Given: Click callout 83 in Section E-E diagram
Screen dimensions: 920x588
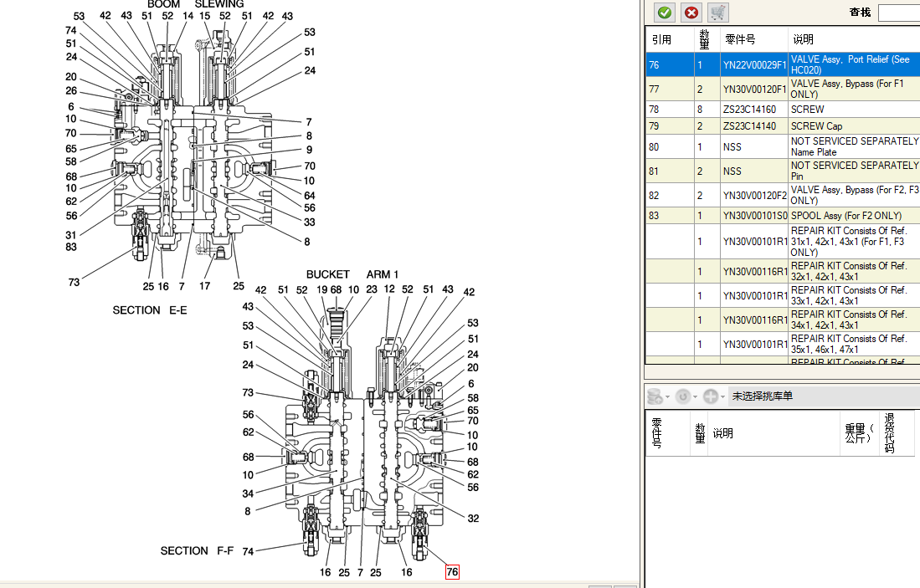Looking at the screenshot, I should 71,247.
